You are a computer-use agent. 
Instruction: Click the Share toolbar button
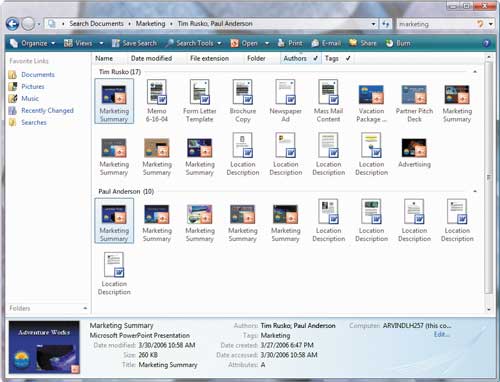[363, 43]
